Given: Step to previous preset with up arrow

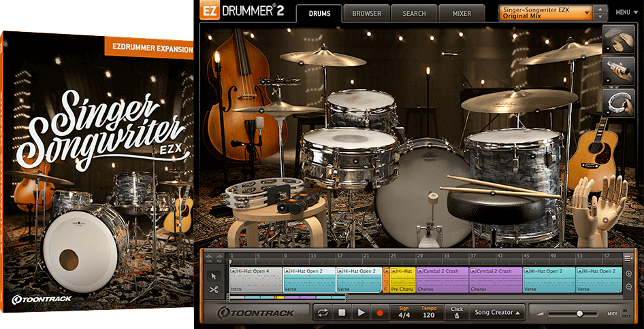Looking at the screenshot, I should (601, 9).
